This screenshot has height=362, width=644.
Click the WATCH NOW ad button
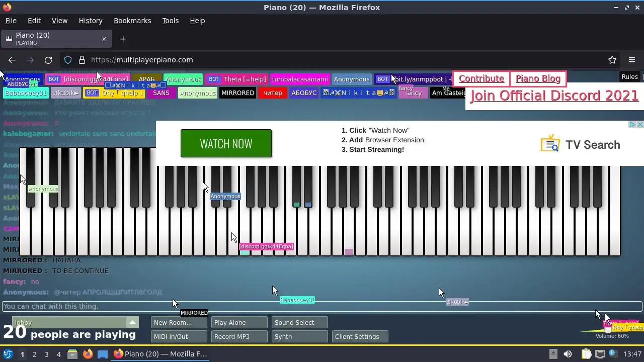click(x=226, y=143)
